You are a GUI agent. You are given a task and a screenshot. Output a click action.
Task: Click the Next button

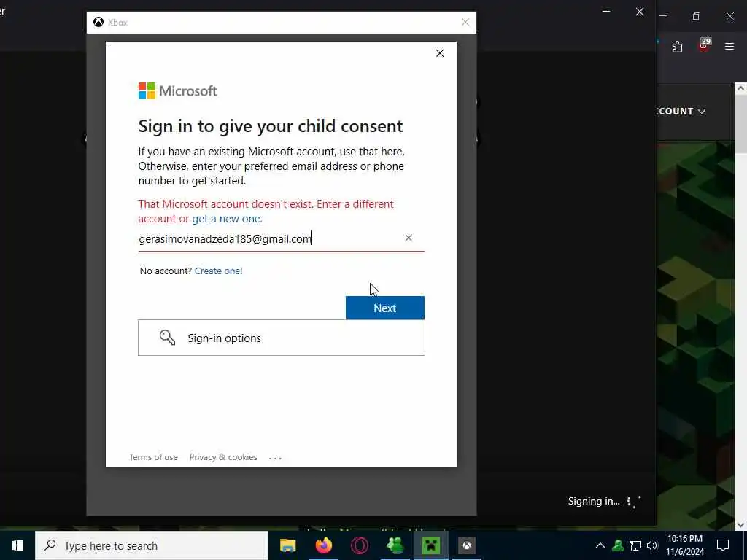[x=385, y=308]
